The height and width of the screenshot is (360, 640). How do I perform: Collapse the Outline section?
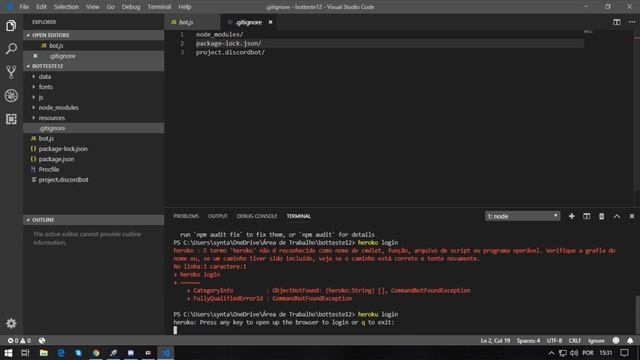pos(94,220)
